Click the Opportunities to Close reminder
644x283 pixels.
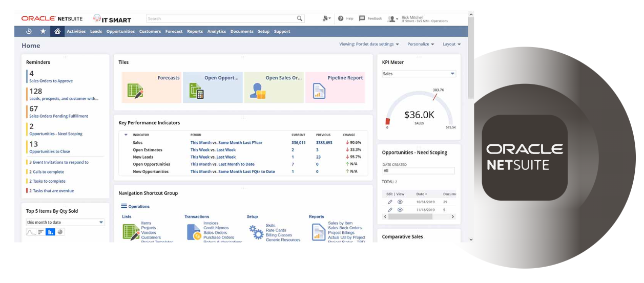pos(50,151)
